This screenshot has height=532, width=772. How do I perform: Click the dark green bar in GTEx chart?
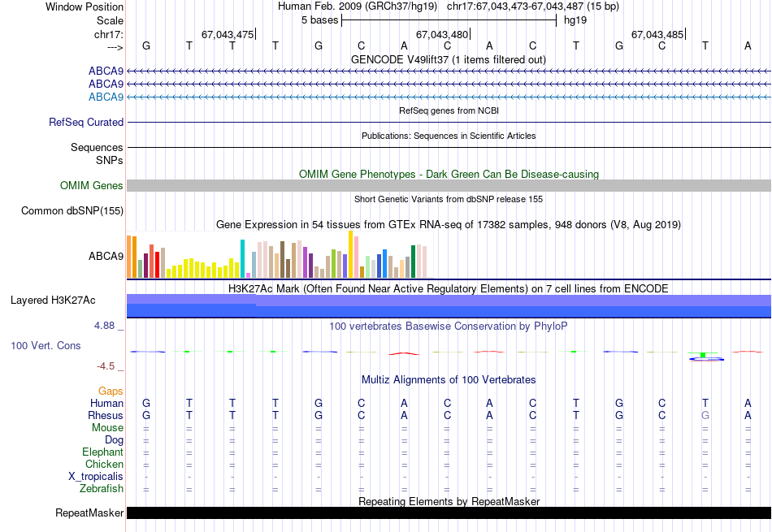pos(413,262)
